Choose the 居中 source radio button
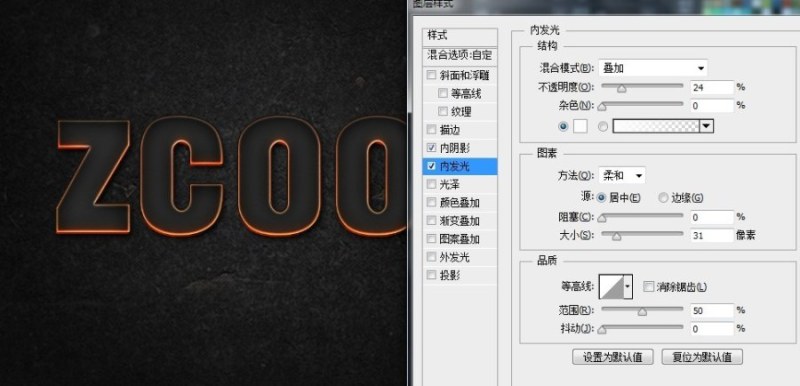Screen dimensions: 800x386 602,198
